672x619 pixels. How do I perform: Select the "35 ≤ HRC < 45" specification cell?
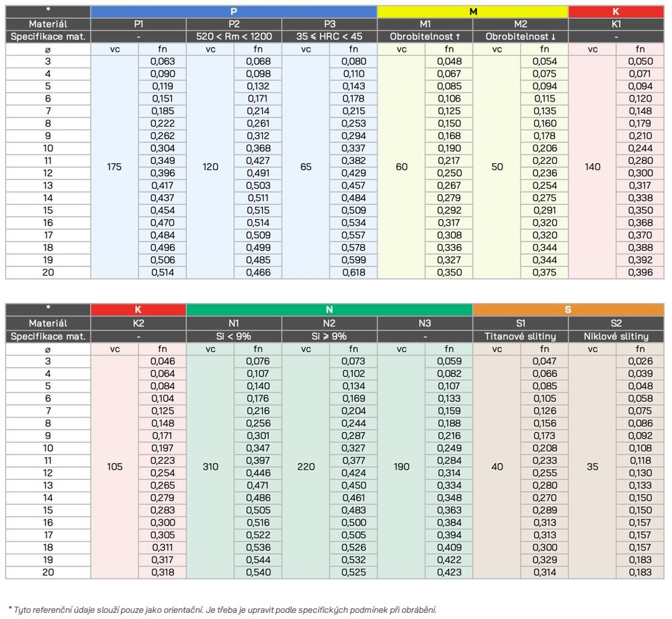coord(329,36)
